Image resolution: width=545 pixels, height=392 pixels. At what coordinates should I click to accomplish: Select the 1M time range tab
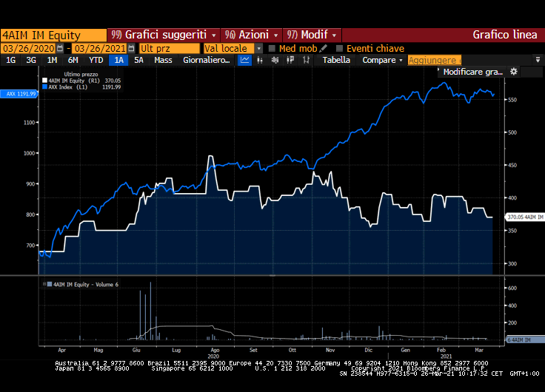(x=52, y=60)
